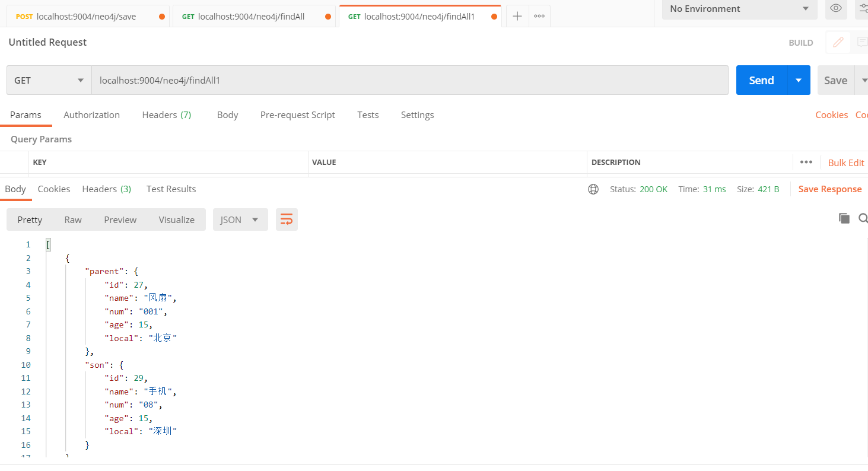Viewport: 868px width, 471px height.
Task: Select the Preview view mode
Action: click(120, 219)
